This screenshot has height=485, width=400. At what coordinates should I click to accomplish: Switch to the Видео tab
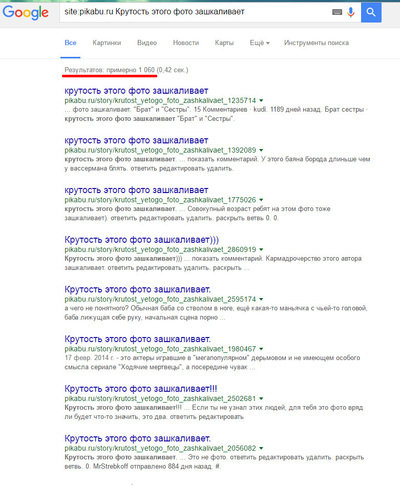pyautogui.click(x=147, y=43)
